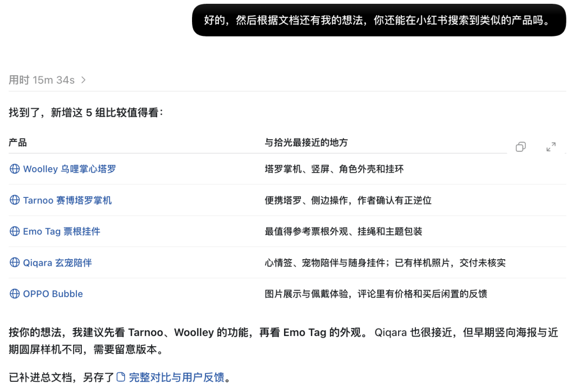Select the user message about 小红书 search
Viewport: 581px width, 392px height.
379,20
